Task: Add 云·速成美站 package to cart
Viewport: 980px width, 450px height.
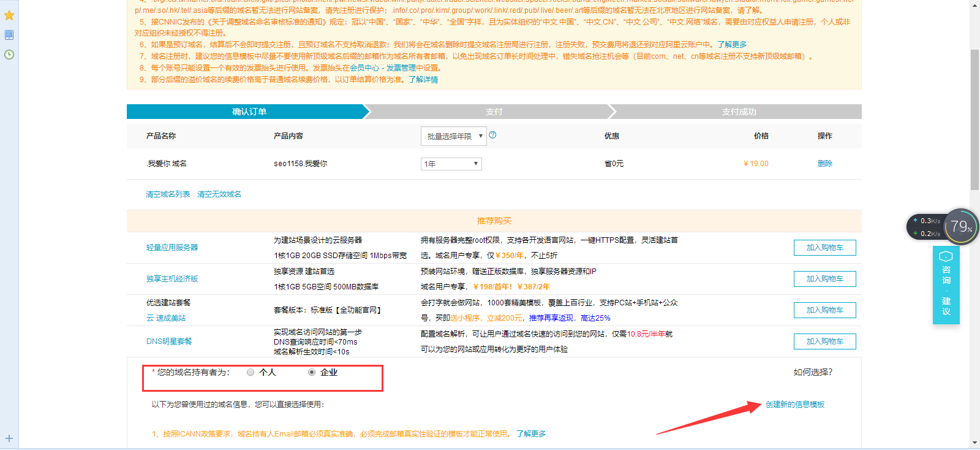Action: click(x=825, y=310)
